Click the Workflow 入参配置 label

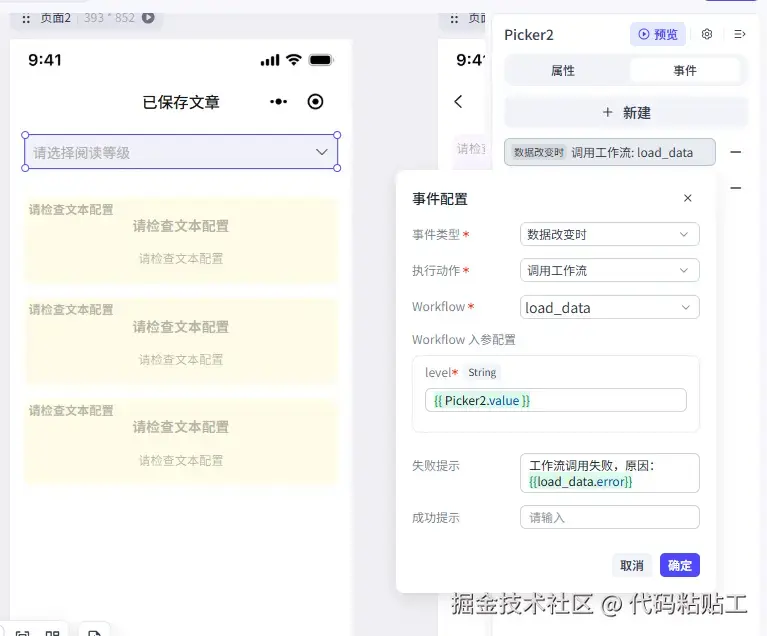[464, 340]
